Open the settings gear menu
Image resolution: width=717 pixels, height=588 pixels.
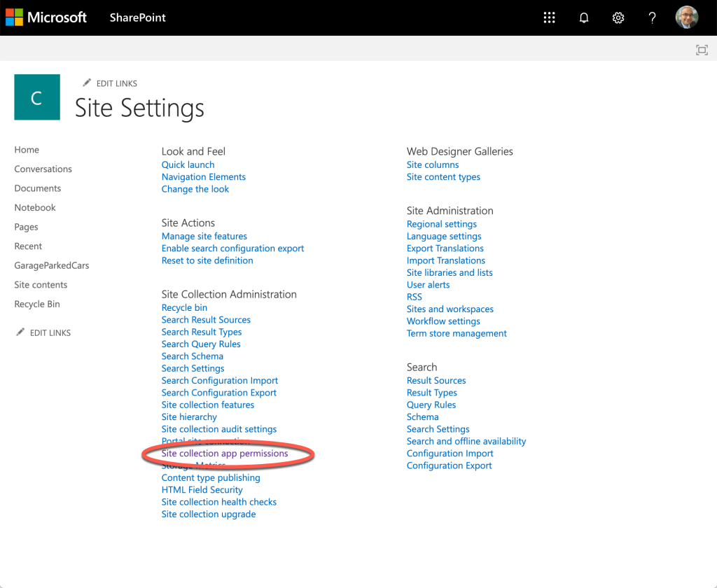point(618,18)
